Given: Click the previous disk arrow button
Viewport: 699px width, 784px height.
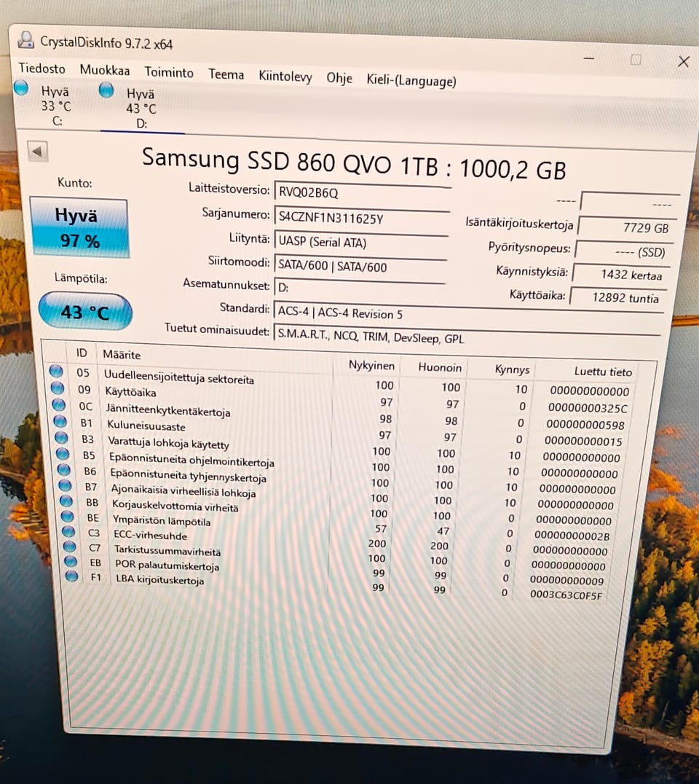Looking at the screenshot, I should 37,151.
